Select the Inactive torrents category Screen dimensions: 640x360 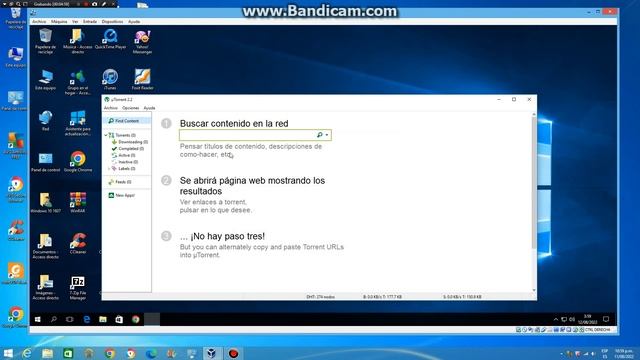coord(125,162)
